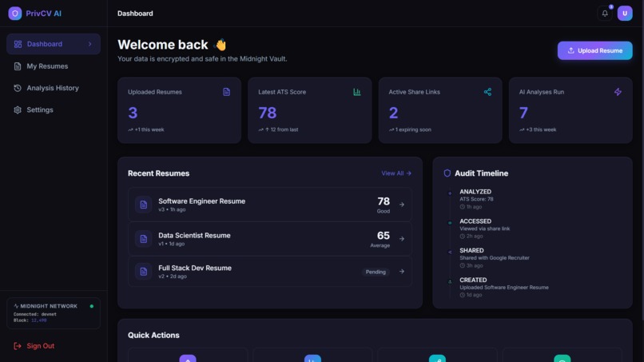Open Software Engineer Resume via its arrow
The width and height of the screenshot is (644, 362).
pos(402,205)
